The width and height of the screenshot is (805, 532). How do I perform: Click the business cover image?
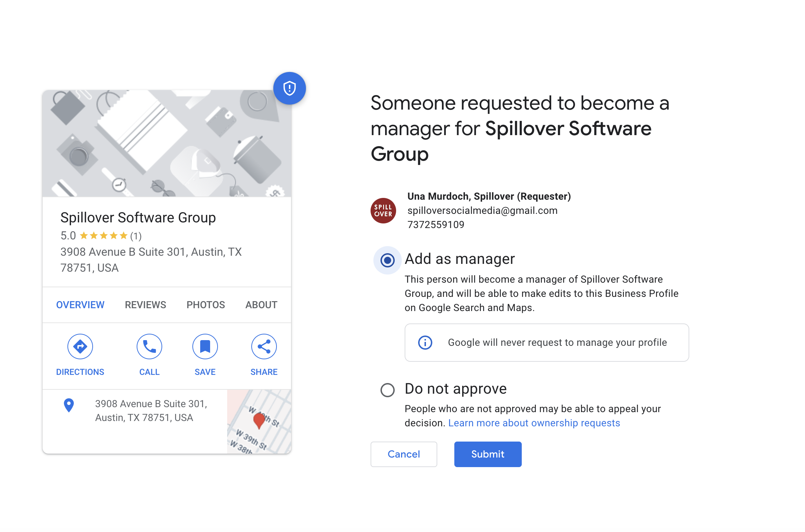click(x=167, y=143)
